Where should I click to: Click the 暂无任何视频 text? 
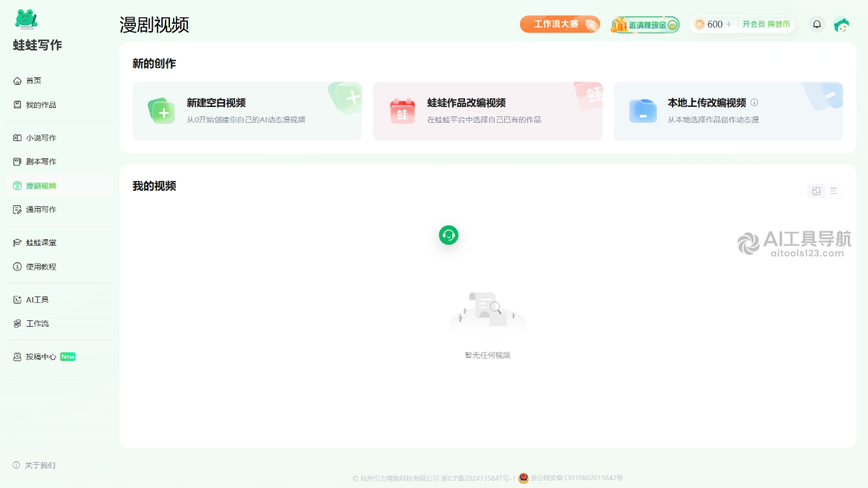pyautogui.click(x=488, y=355)
